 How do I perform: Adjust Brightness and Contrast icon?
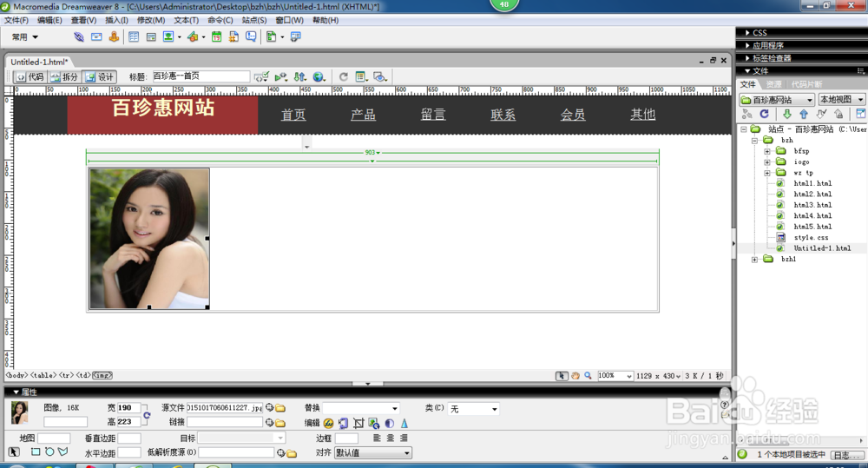390,423
